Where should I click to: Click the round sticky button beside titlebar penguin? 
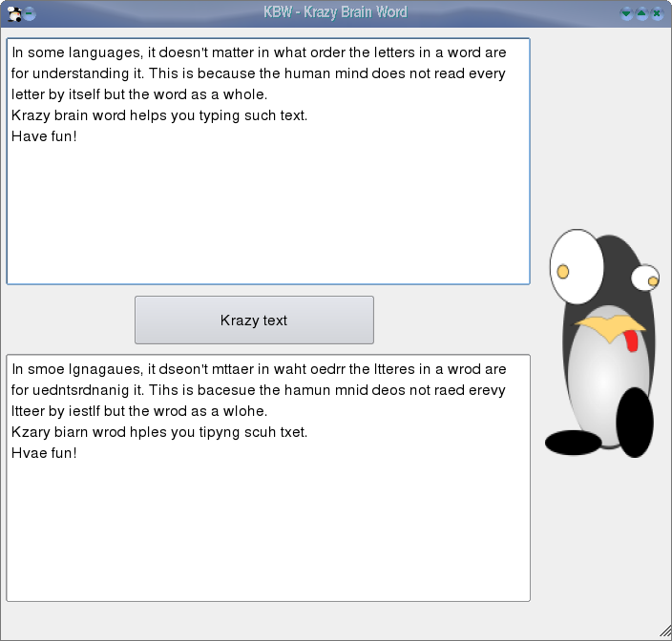(x=30, y=14)
